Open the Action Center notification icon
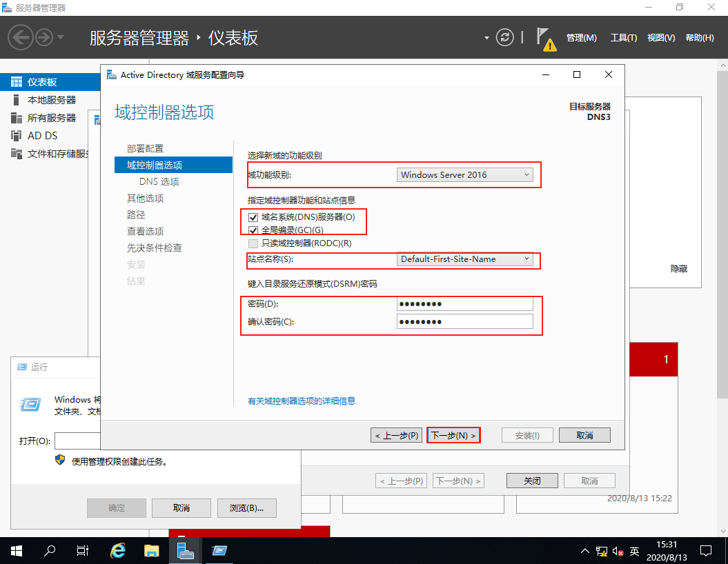 [x=706, y=551]
